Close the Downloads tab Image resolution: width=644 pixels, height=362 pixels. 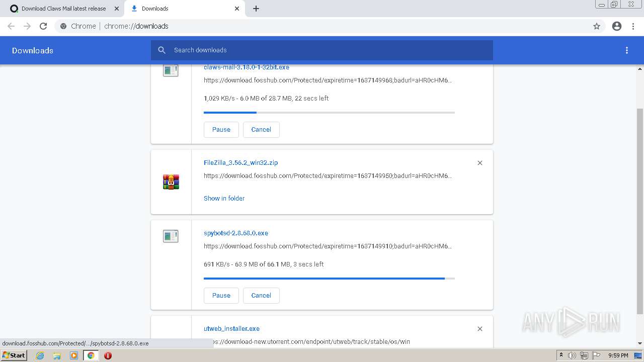click(x=237, y=9)
